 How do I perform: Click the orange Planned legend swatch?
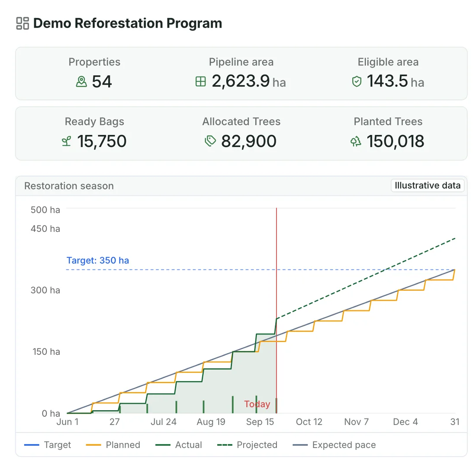point(93,445)
